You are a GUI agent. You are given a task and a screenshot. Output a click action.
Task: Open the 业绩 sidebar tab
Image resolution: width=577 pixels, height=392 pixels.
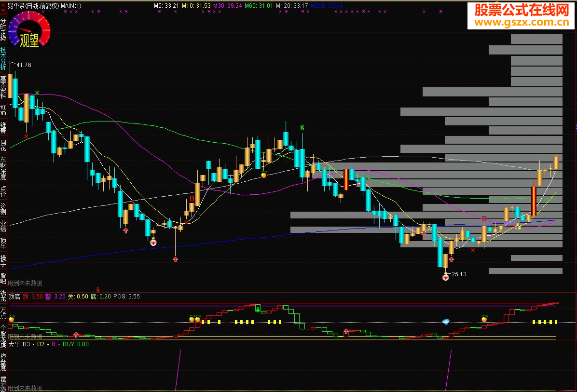3,226
